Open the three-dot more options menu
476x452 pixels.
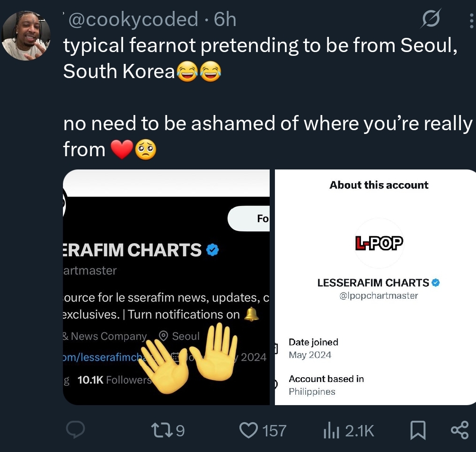coord(471,21)
